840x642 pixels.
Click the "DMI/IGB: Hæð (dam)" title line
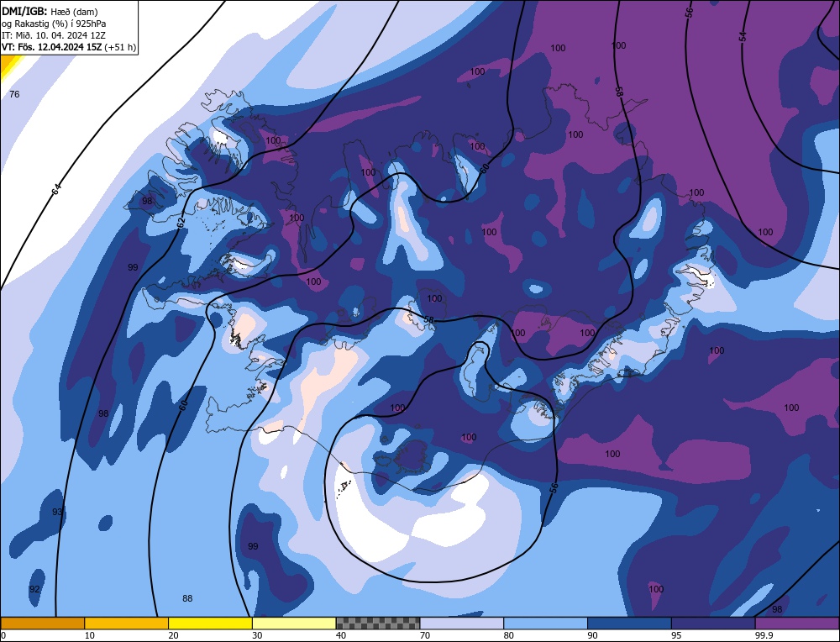tap(50, 11)
